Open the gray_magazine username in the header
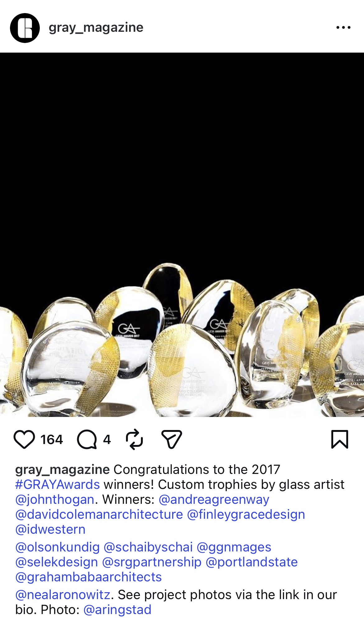This screenshot has width=364, height=624. (x=96, y=28)
